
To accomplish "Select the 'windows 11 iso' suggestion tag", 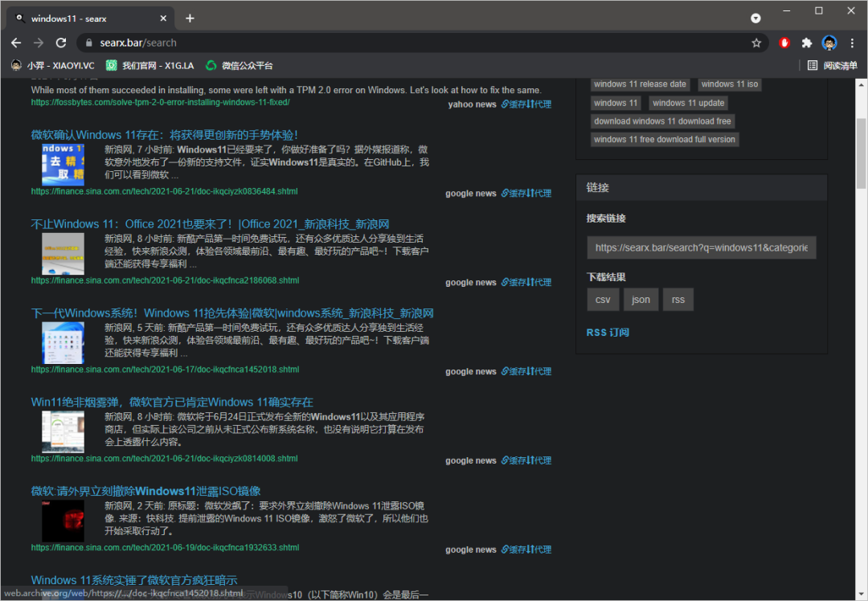I will (729, 84).
